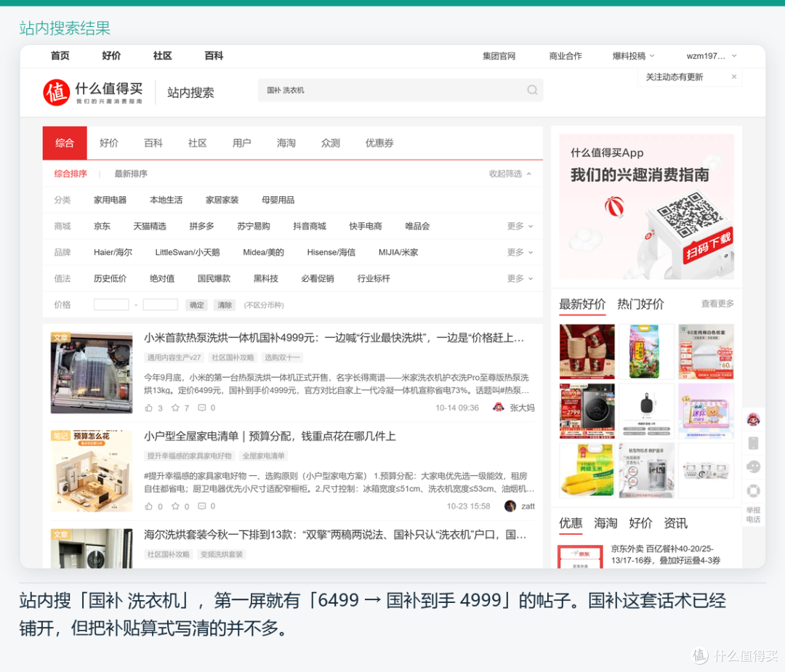Image resolution: width=785 pixels, height=672 pixels.
Task: Open comments on 小米首款热泵洗烘 article
Action: click(x=202, y=408)
